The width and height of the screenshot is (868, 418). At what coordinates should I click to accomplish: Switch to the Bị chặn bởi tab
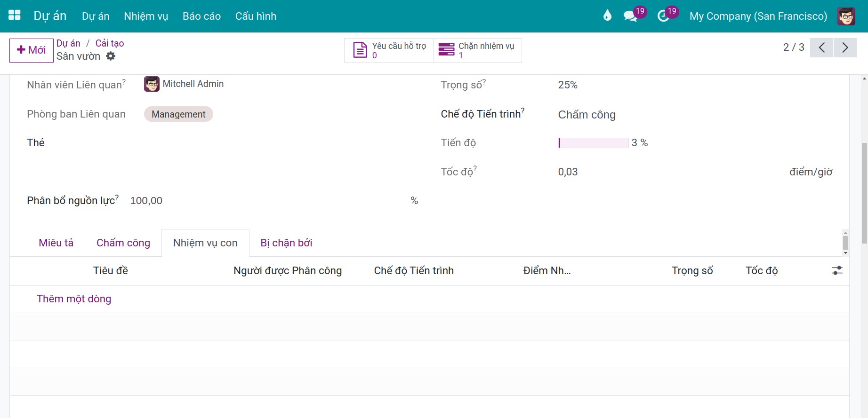coord(286,243)
